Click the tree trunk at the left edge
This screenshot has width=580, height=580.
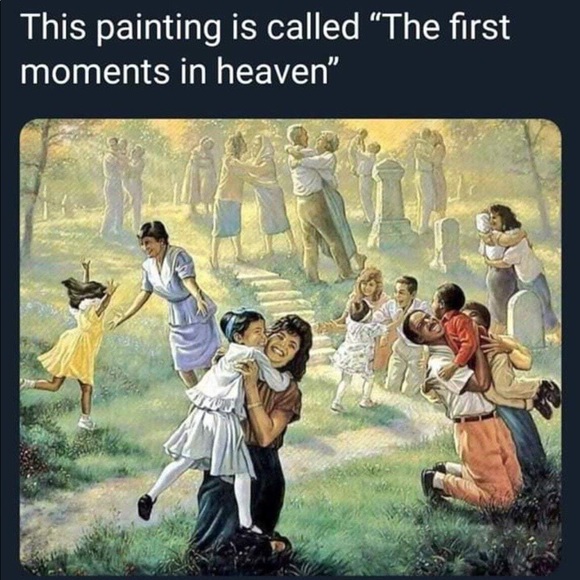pos(35,189)
